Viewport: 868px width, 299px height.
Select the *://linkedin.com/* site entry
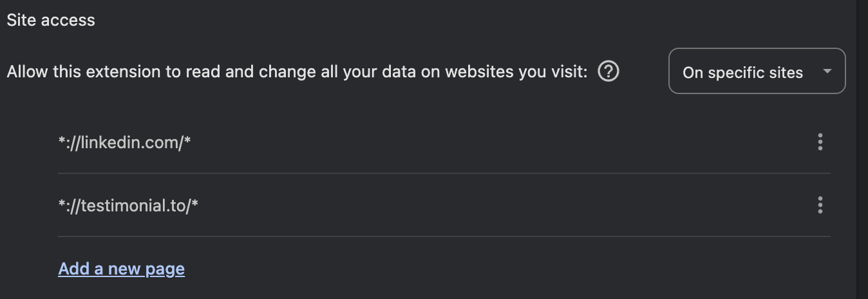(444, 142)
